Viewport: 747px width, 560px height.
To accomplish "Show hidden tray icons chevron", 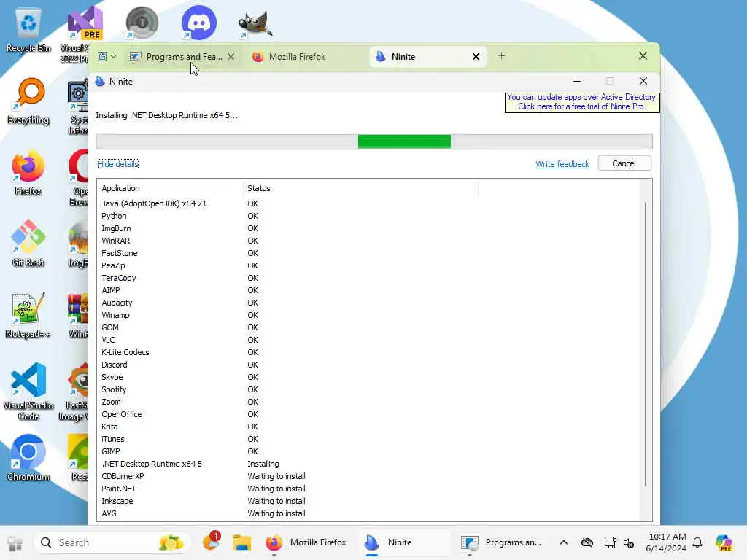I will (564, 542).
